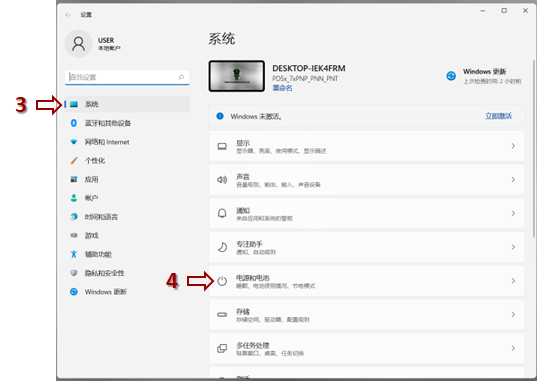Image resolution: width=537 pixels, height=381 pixels.
Task: Click the storage drive icon
Action: point(222,315)
